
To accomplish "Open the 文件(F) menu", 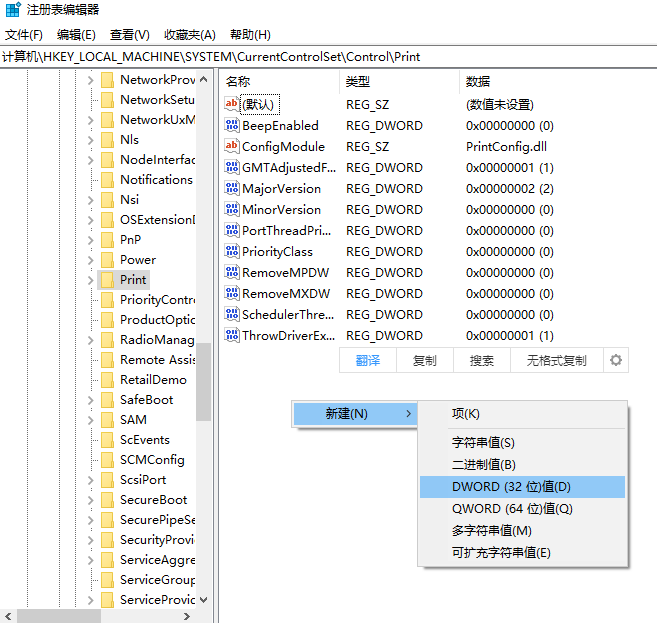I will click(24, 34).
